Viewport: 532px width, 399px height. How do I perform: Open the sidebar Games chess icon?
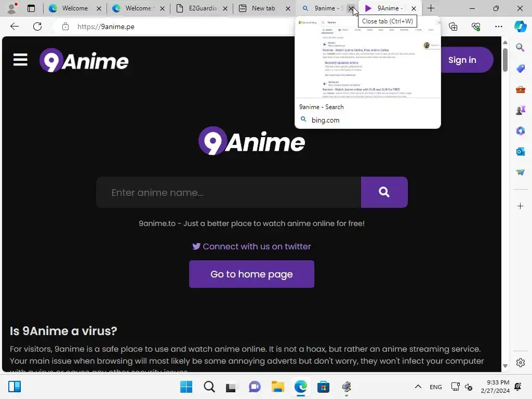point(520,110)
